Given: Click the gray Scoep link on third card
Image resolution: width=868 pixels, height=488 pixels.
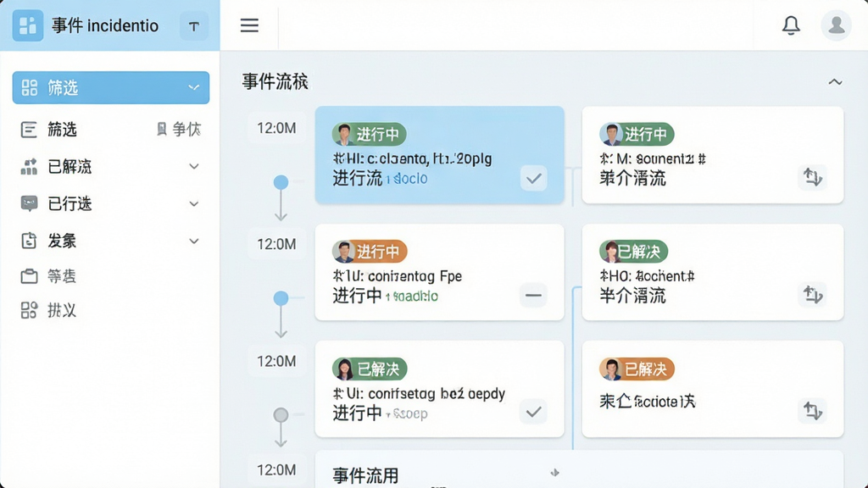Looking at the screenshot, I should point(407,413).
